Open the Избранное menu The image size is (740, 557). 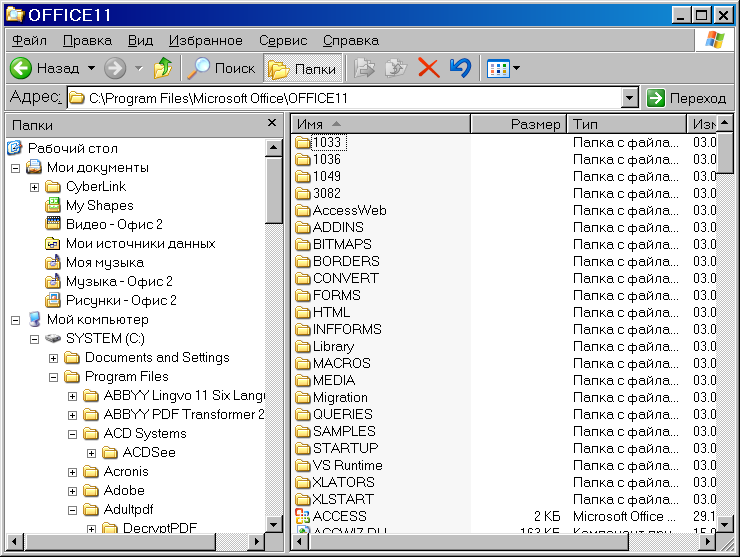[x=206, y=41]
